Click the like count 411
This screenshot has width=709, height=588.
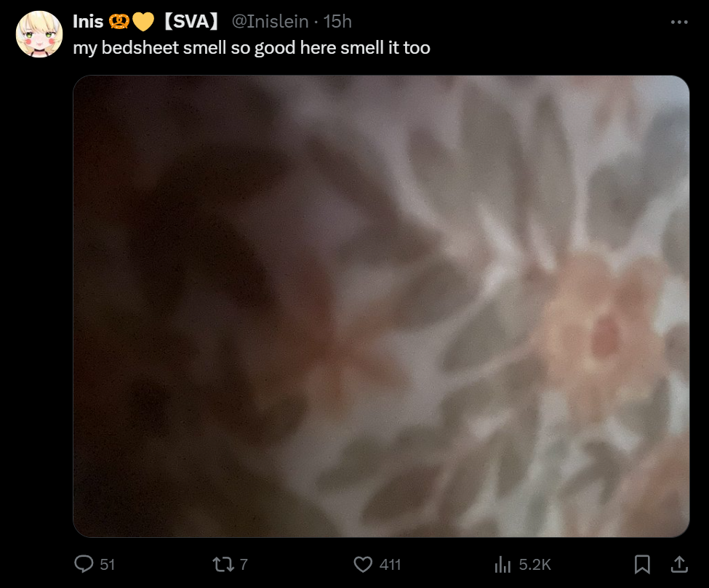[x=390, y=565]
